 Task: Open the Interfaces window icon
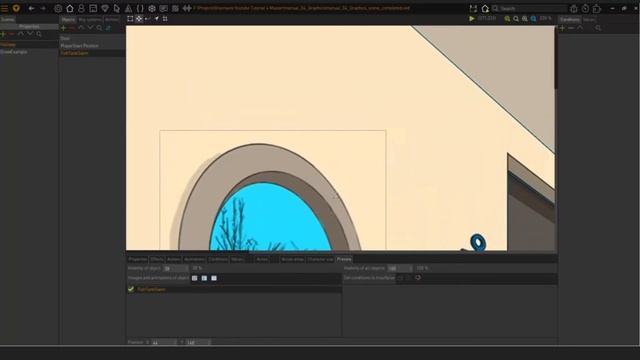click(x=93, y=8)
